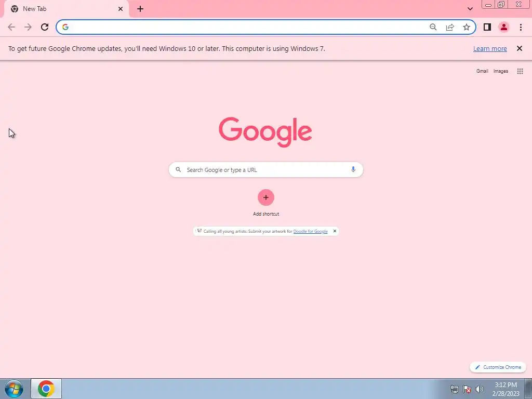This screenshot has width=532, height=399.
Task: Open the volume speaker tray icon
Action: 480,389
